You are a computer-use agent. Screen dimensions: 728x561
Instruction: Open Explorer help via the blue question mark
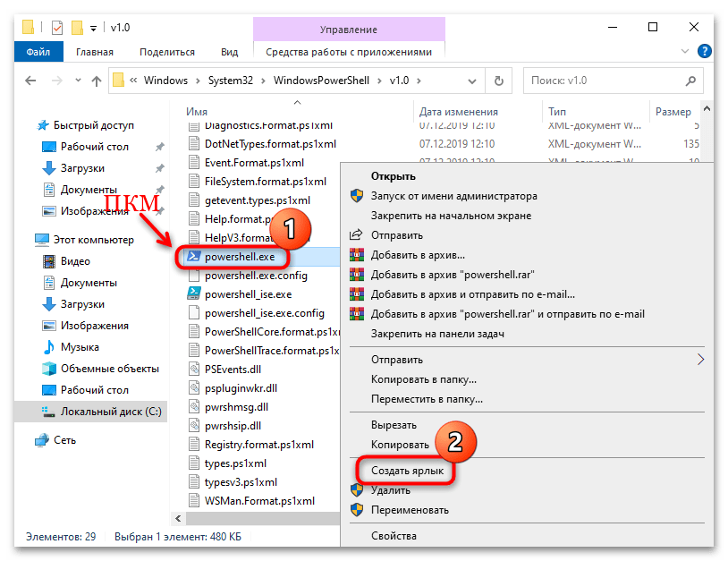704,51
